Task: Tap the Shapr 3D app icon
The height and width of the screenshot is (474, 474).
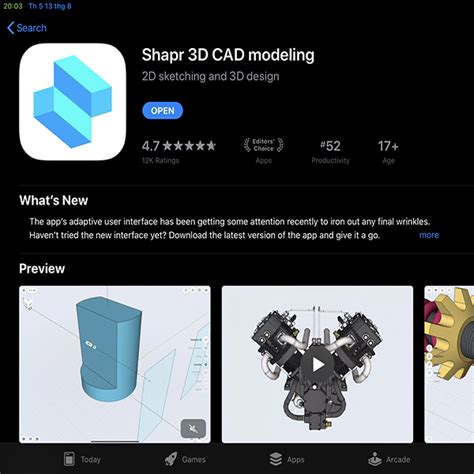Action: click(73, 102)
